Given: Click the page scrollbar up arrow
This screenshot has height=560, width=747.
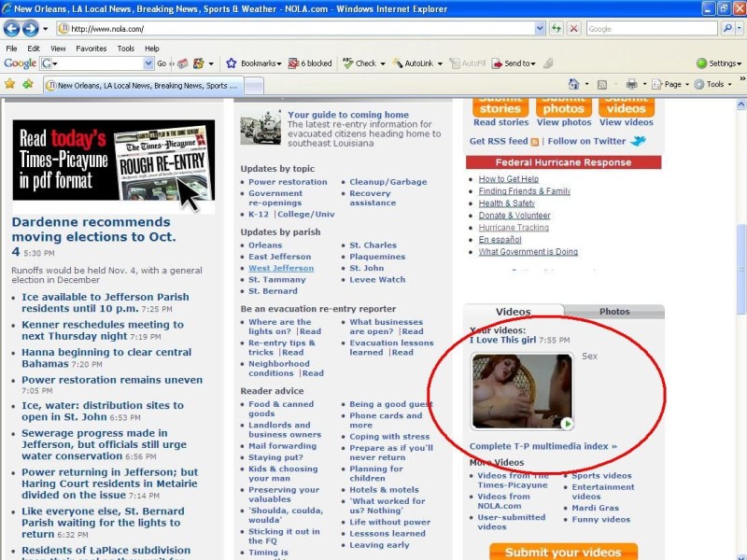Looking at the screenshot, I should (741, 104).
